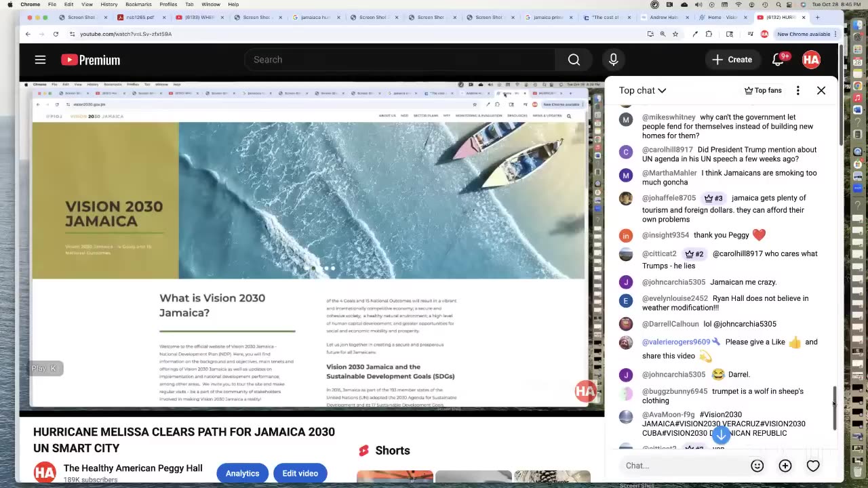Click the Chrome address bar URL
868x488 pixels.
point(125,34)
